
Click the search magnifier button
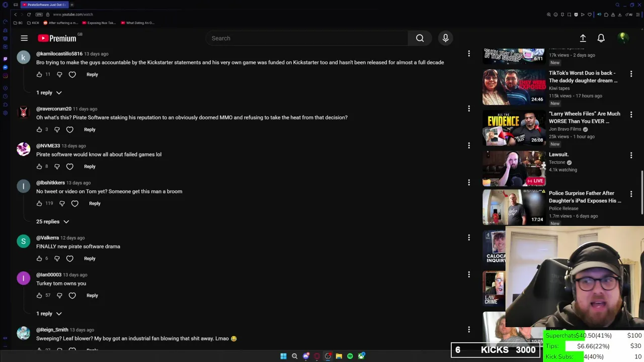420,38
